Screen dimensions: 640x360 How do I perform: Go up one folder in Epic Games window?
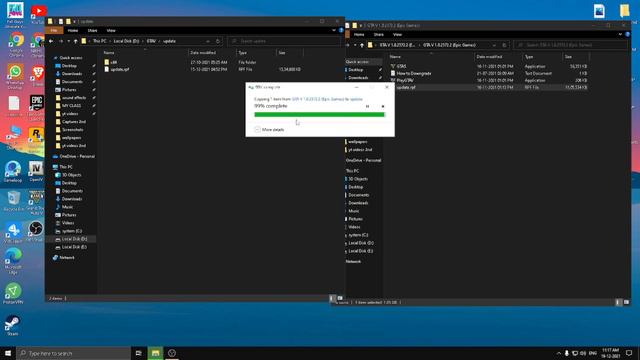click(x=362, y=45)
